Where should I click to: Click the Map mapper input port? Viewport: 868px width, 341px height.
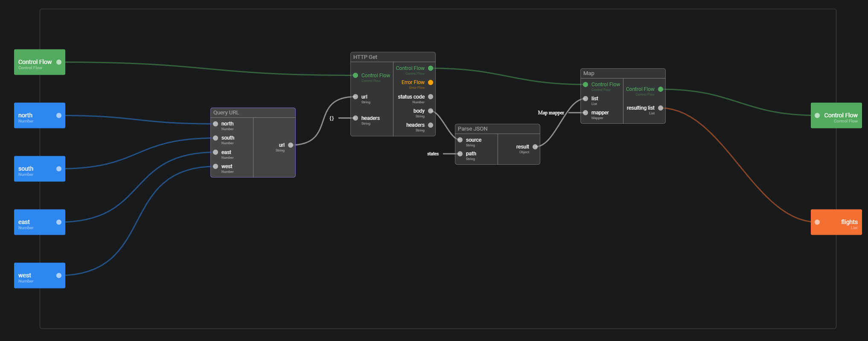pos(585,113)
